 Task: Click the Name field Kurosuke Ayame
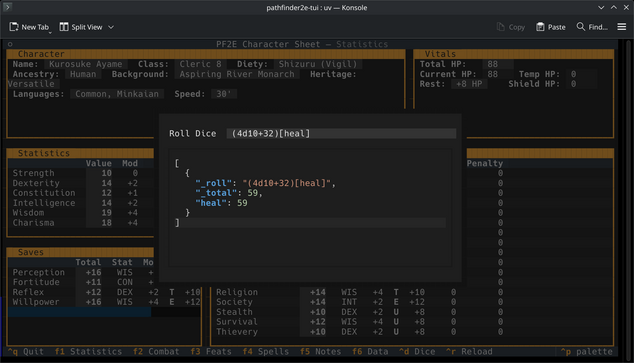click(x=86, y=64)
